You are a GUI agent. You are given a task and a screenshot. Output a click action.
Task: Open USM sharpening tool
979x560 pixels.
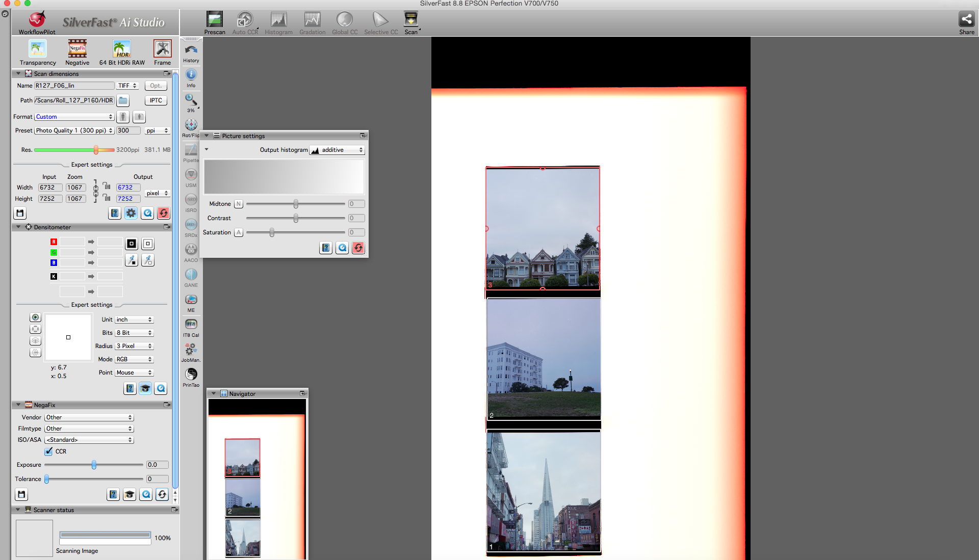[191, 178]
